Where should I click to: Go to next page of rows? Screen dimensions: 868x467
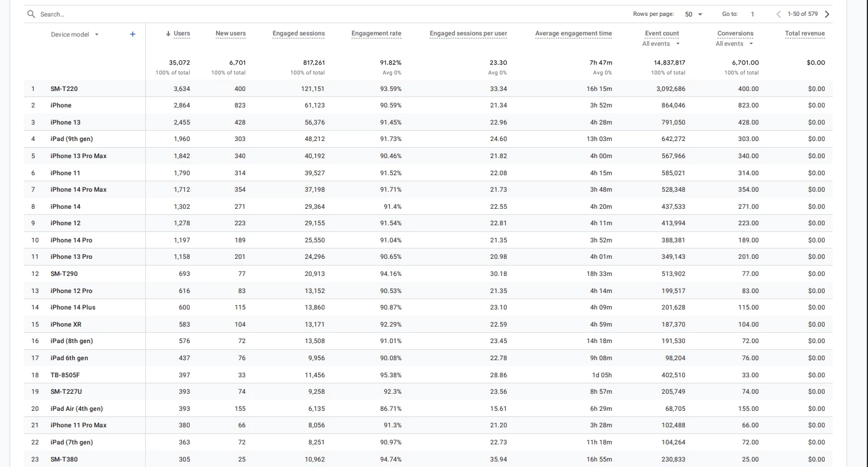pyautogui.click(x=827, y=14)
